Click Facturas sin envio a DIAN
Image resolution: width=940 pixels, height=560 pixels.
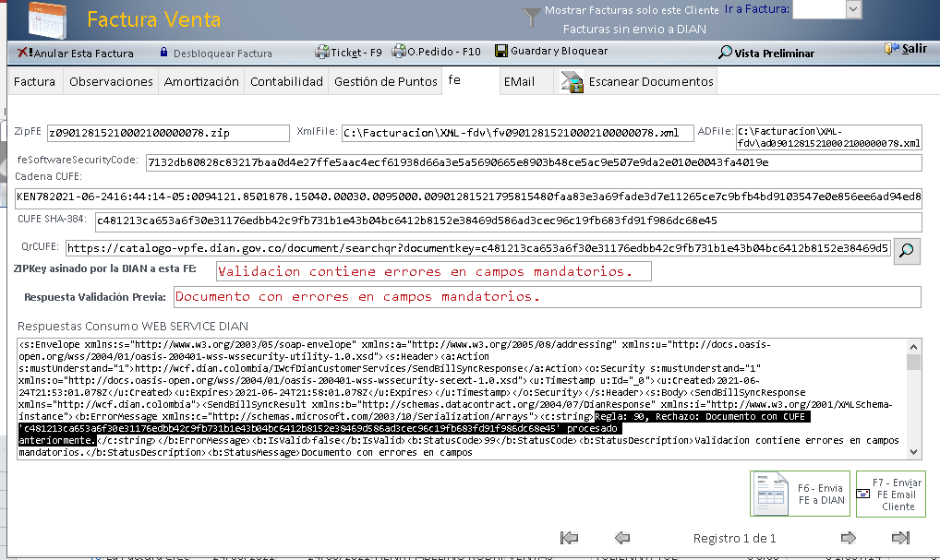pyautogui.click(x=634, y=29)
